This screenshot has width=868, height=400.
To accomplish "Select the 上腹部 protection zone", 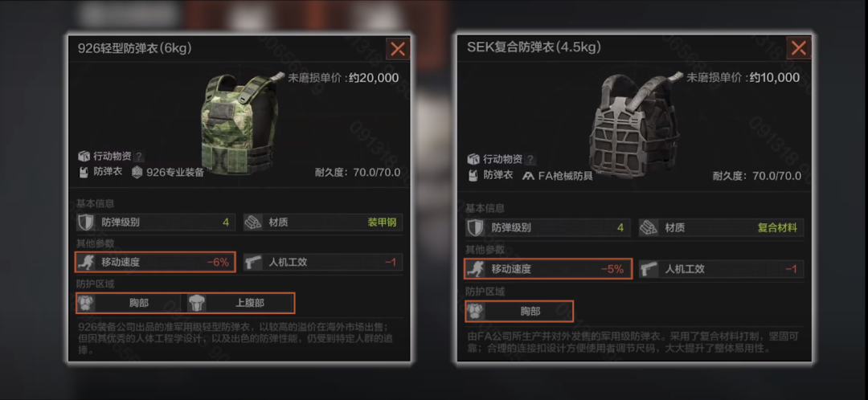I will (238, 303).
